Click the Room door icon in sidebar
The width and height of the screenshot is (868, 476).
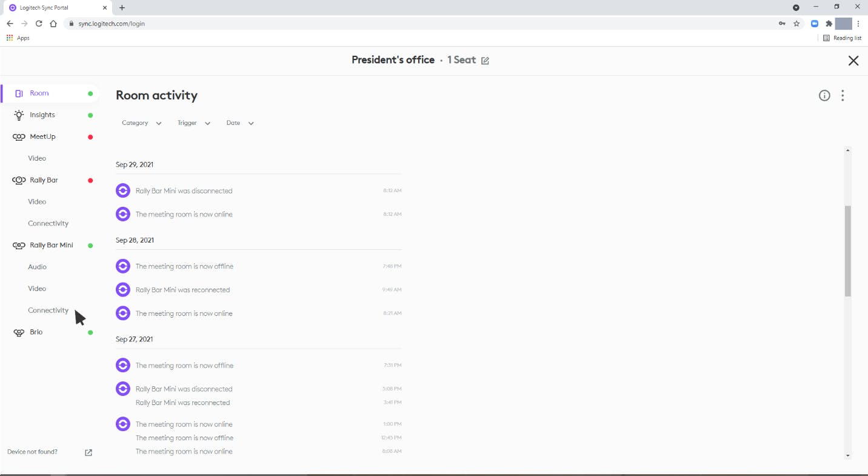coord(19,93)
